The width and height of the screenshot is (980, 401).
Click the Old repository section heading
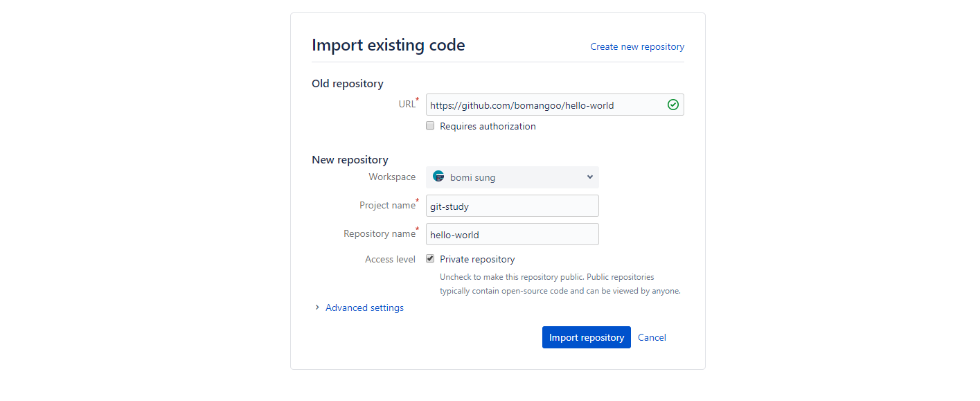(348, 83)
